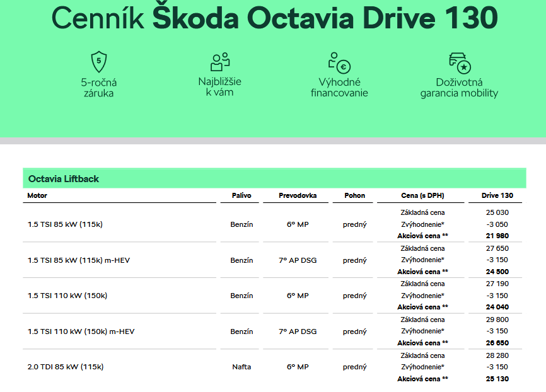Click the people icon above Najbližšie k vám
546x392 pixels.
click(x=220, y=62)
